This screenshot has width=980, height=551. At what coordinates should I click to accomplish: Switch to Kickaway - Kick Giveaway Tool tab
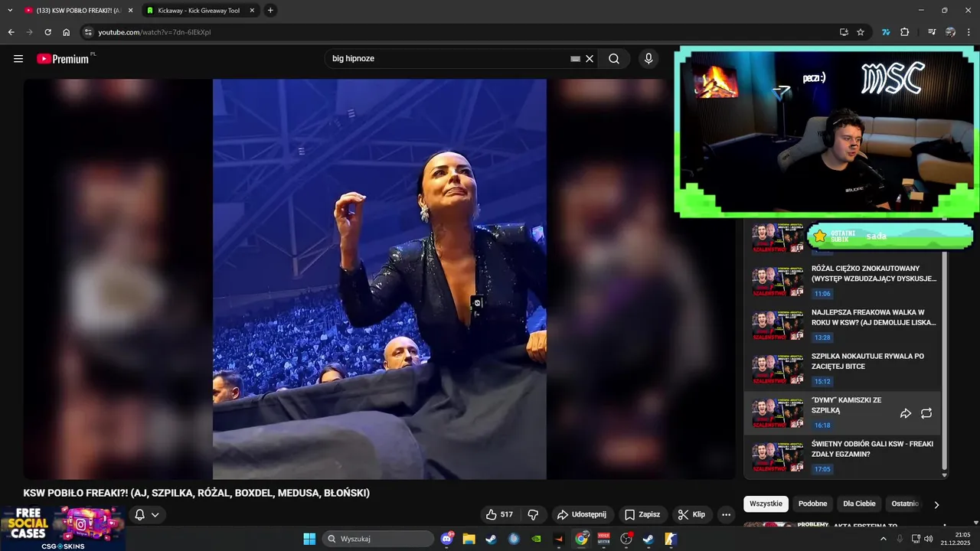coord(199,11)
